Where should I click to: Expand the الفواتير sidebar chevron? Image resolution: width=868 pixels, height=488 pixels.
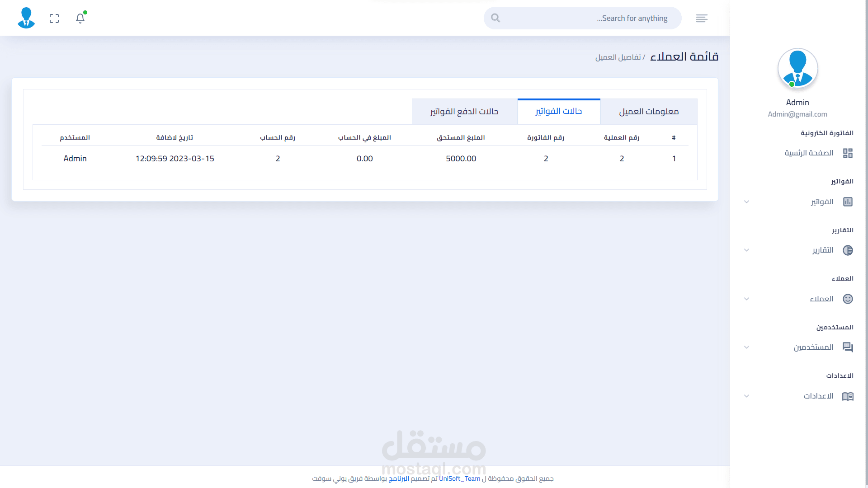pos(747,202)
